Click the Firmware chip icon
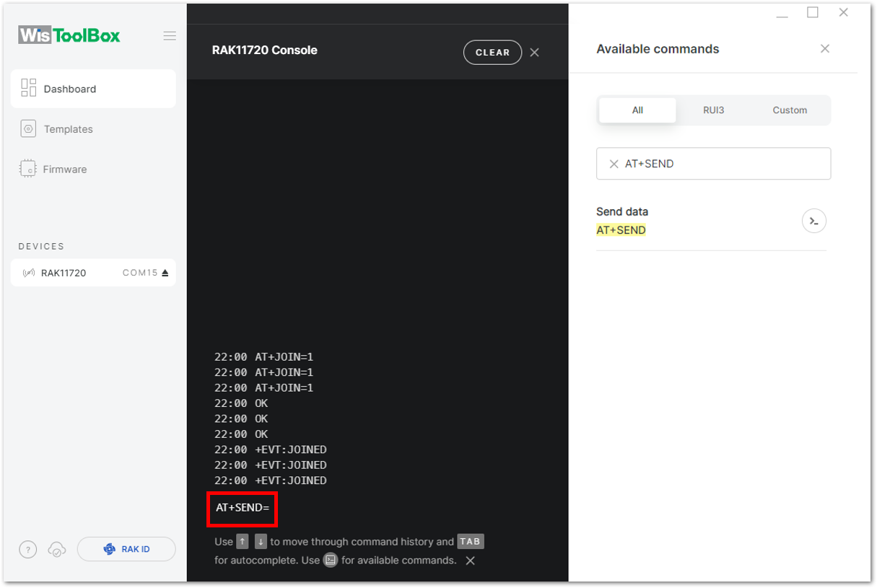 tap(27, 169)
